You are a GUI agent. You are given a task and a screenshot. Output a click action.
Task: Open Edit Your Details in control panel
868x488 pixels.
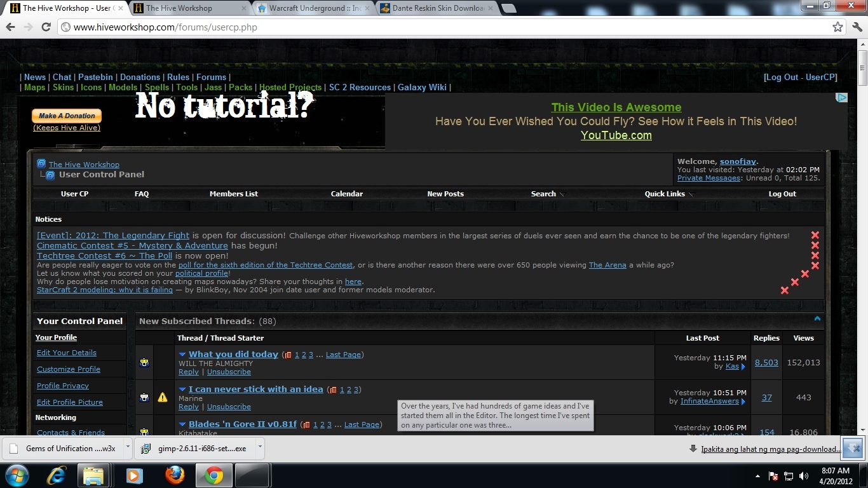(x=67, y=353)
